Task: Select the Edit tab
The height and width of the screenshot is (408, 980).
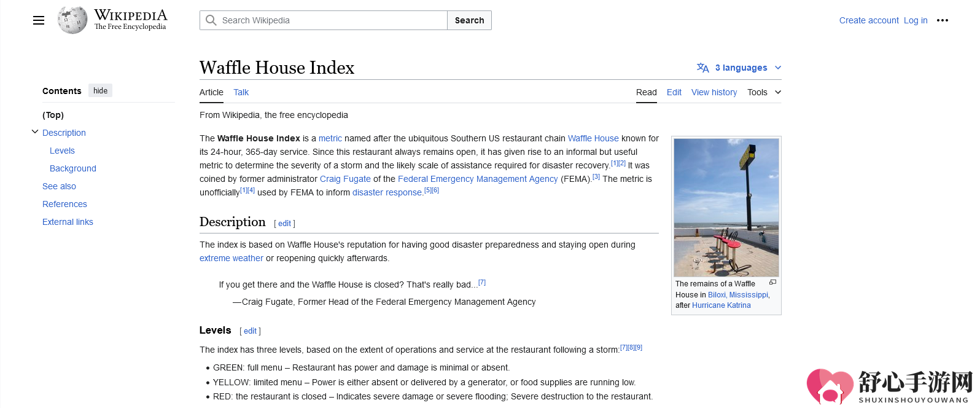Action: (x=674, y=92)
